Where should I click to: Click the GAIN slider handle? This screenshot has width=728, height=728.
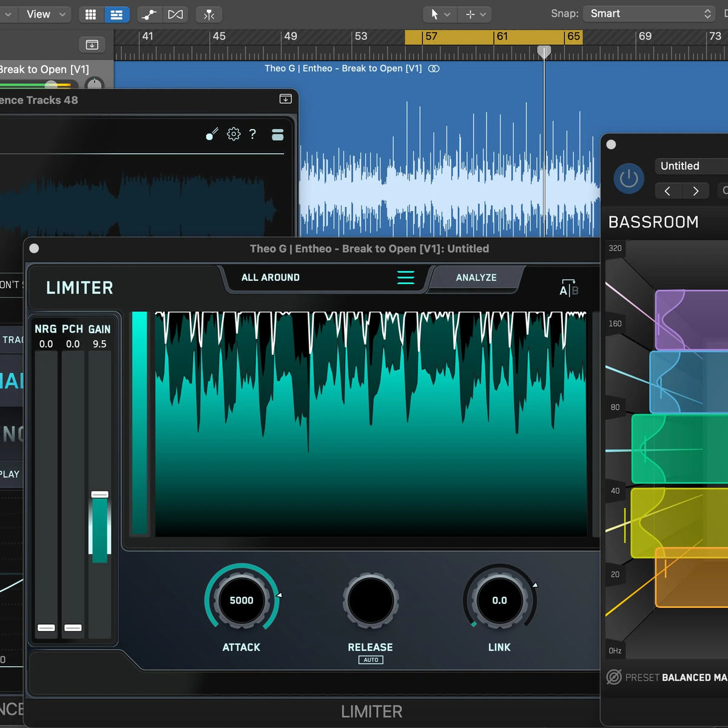click(x=99, y=494)
